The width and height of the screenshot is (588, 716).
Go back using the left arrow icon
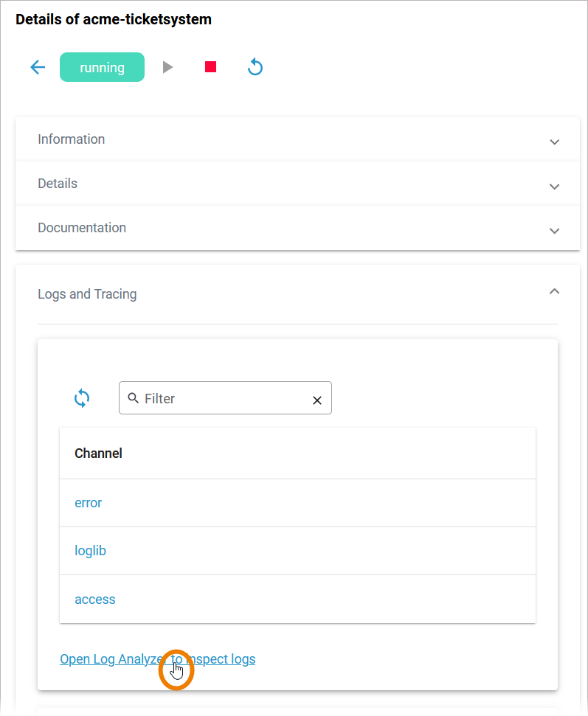pyautogui.click(x=38, y=67)
